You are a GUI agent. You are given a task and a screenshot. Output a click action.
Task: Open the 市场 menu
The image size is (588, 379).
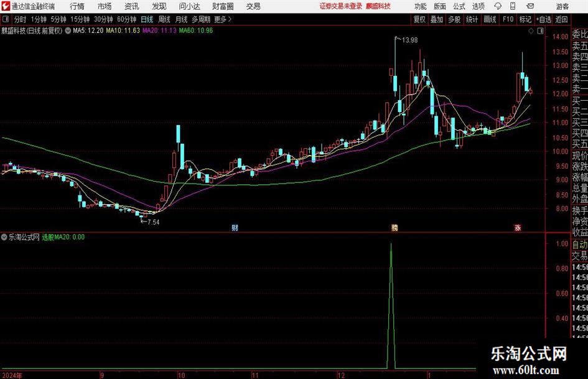[x=105, y=6]
